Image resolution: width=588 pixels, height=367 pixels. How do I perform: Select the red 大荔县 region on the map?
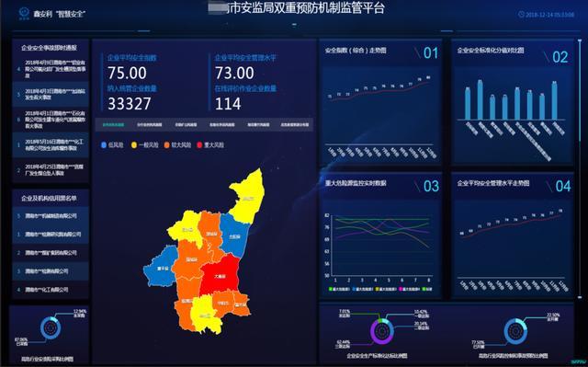coord(220,276)
